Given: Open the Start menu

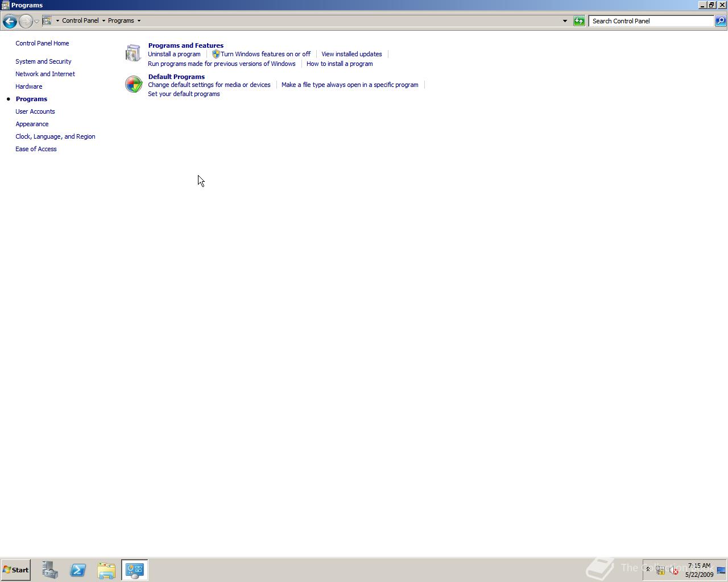Looking at the screenshot, I should 15,570.
